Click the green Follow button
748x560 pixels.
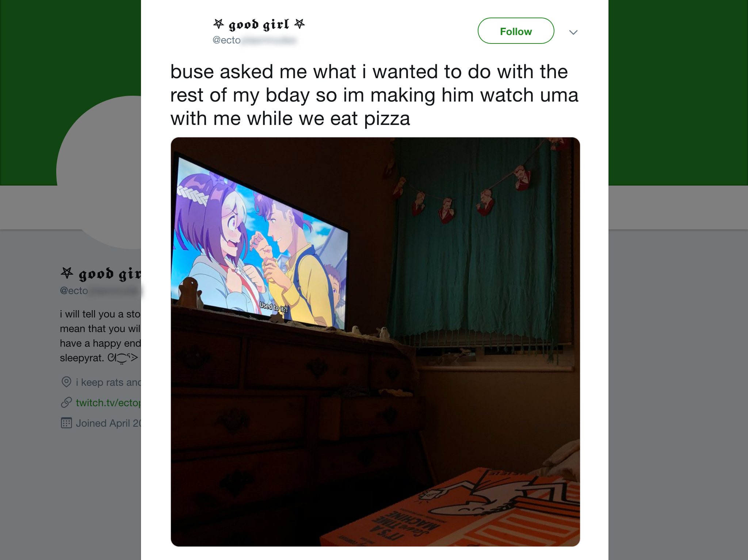pyautogui.click(x=516, y=31)
